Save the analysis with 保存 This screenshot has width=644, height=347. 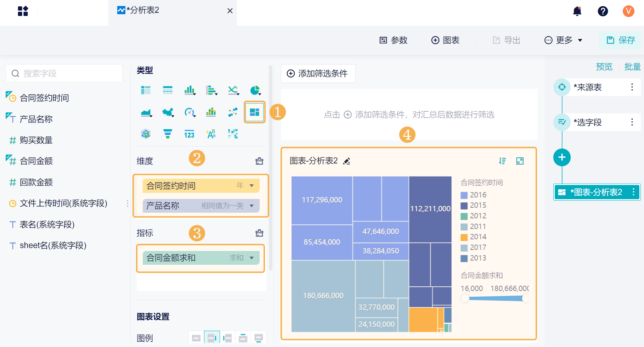[621, 40]
